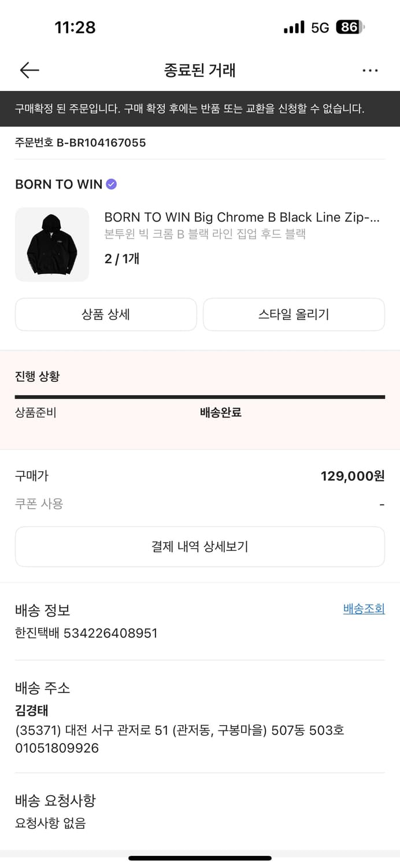Open the more options (...) menu

370,70
